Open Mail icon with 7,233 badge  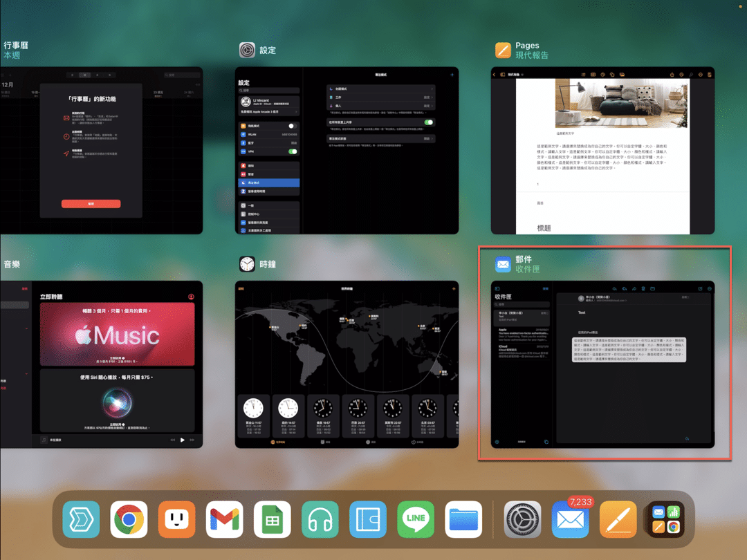[570, 519]
